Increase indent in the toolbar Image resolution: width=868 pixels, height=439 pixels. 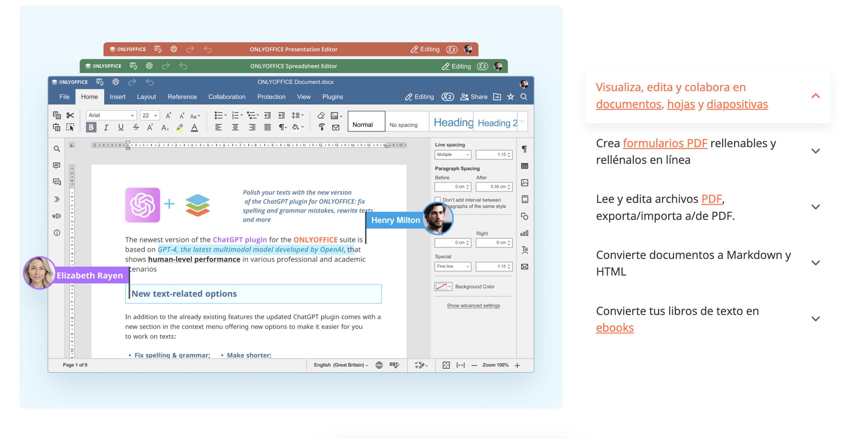[x=281, y=115]
